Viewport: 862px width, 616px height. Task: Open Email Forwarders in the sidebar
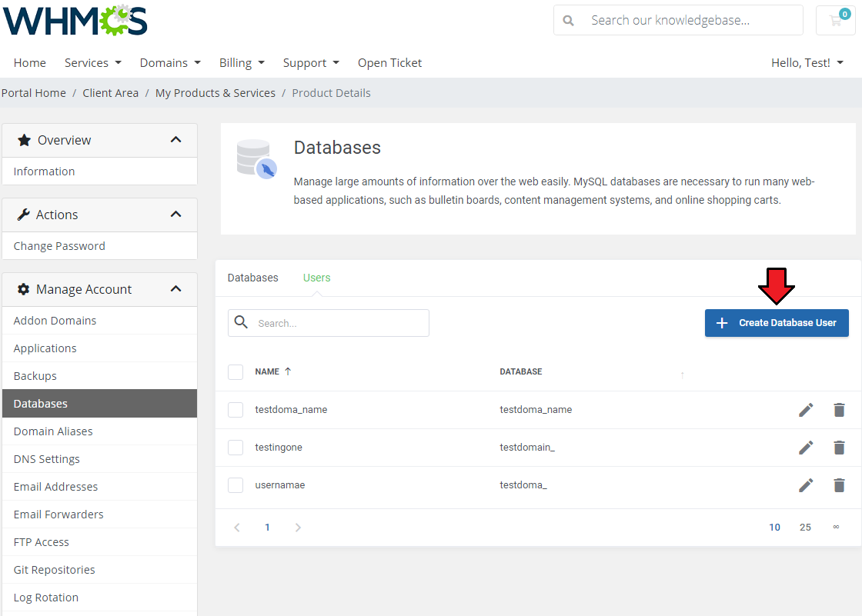coord(99,514)
